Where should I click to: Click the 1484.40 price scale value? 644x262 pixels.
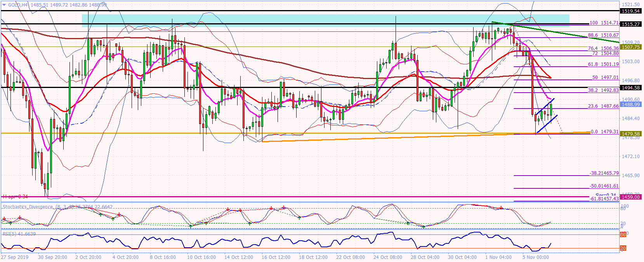tap(631, 119)
